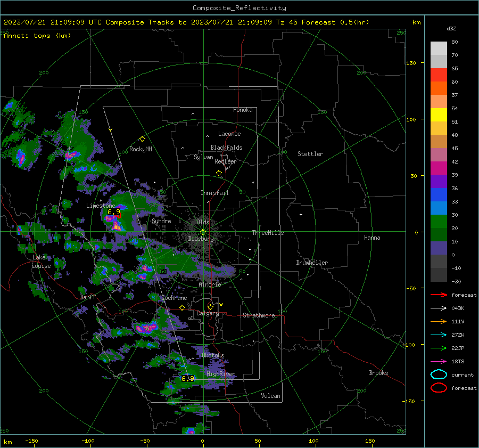Click the Vulcan city label
Image resolution: width=479 pixels, height=448 pixels.
(x=270, y=396)
